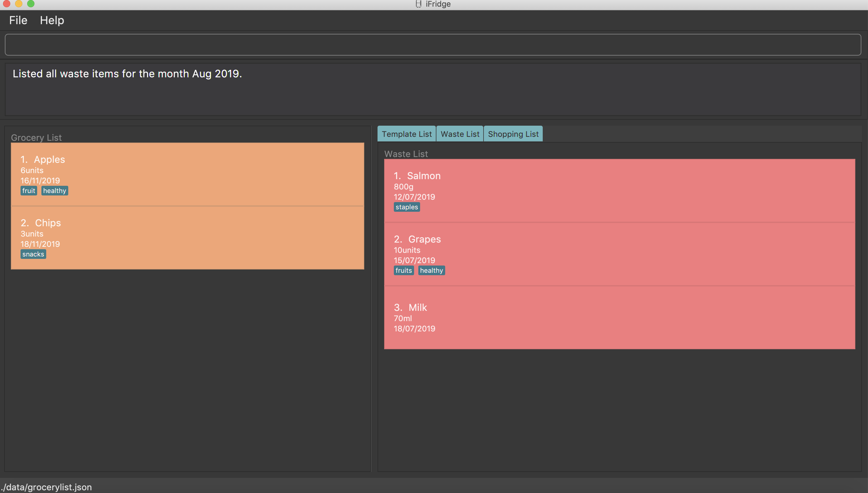Click the staples tag on Salmon
Viewport: 868px width, 493px height.
pyautogui.click(x=407, y=207)
